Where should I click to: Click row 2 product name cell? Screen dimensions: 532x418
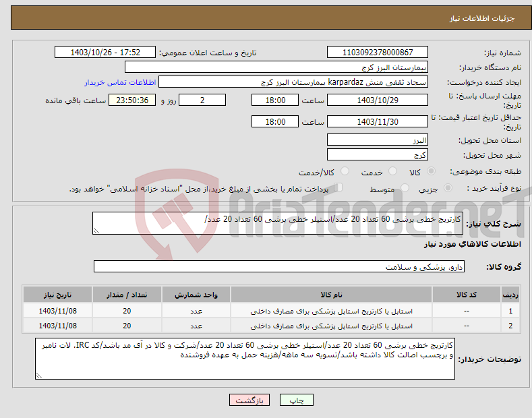pos(331,326)
